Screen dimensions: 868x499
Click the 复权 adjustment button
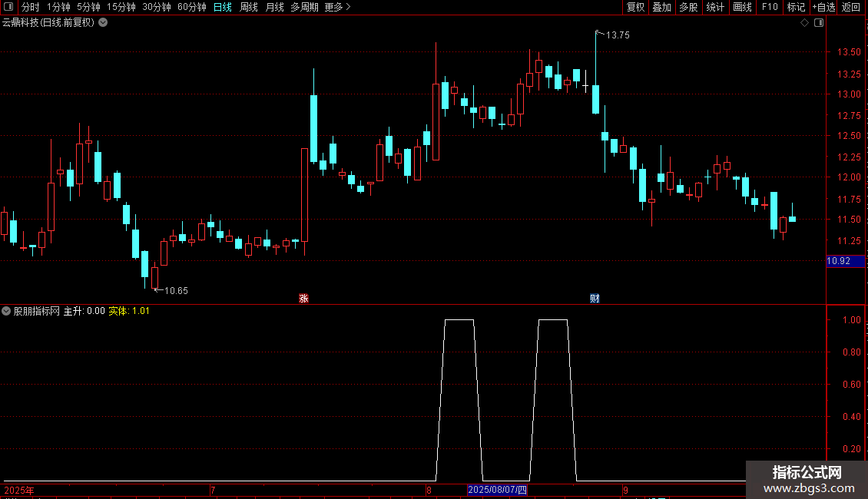(x=635, y=7)
